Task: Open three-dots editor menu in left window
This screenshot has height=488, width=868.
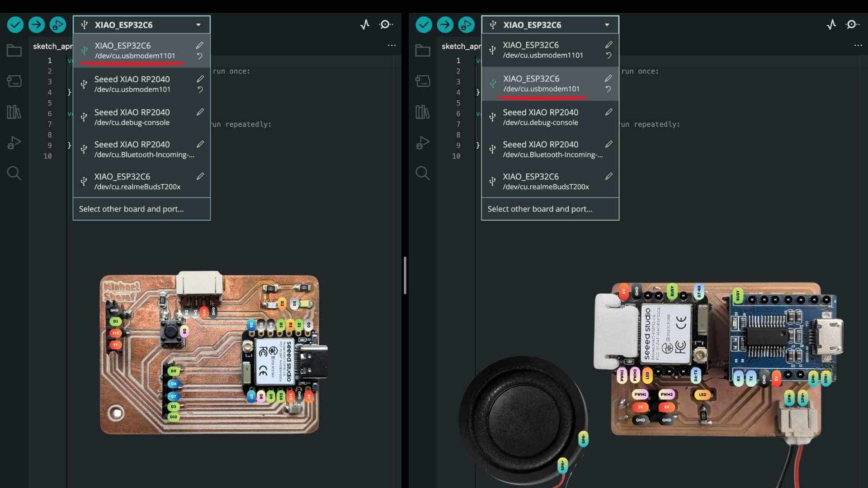Action: coord(392,45)
